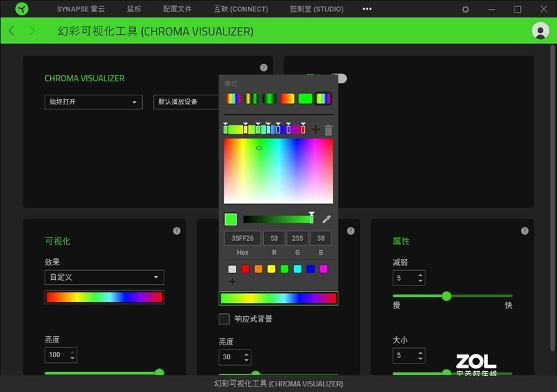Switch to the 配置文件 tab
This screenshot has width=557, height=392.
tap(178, 9)
